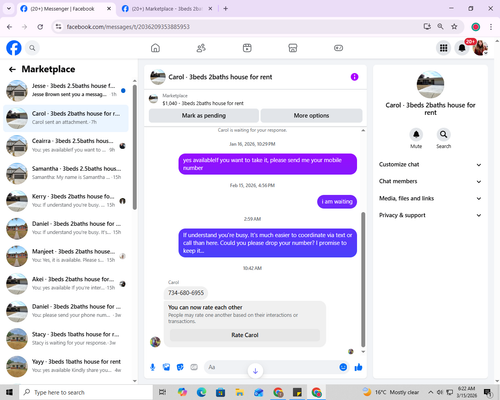The width and height of the screenshot is (500, 400).
Task: Switch to the Marketplace 3beds browser tab
Action: [168, 9]
